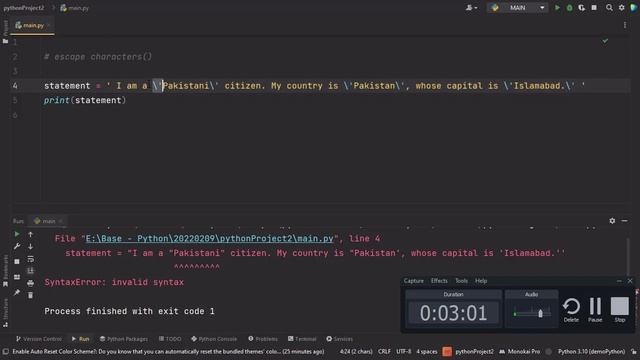Image resolution: width=640 pixels, height=360 pixels.
Task: Open the Tools menu in the recorder
Action: (x=462, y=281)
